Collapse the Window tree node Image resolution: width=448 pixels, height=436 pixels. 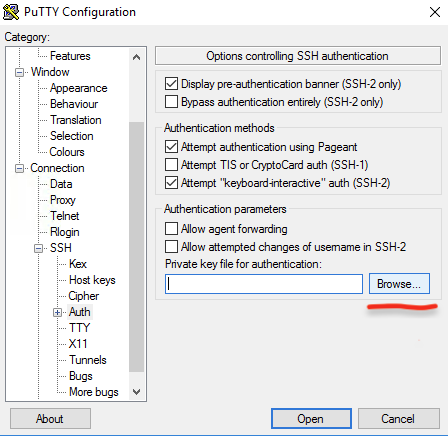(x=20, y=72)
